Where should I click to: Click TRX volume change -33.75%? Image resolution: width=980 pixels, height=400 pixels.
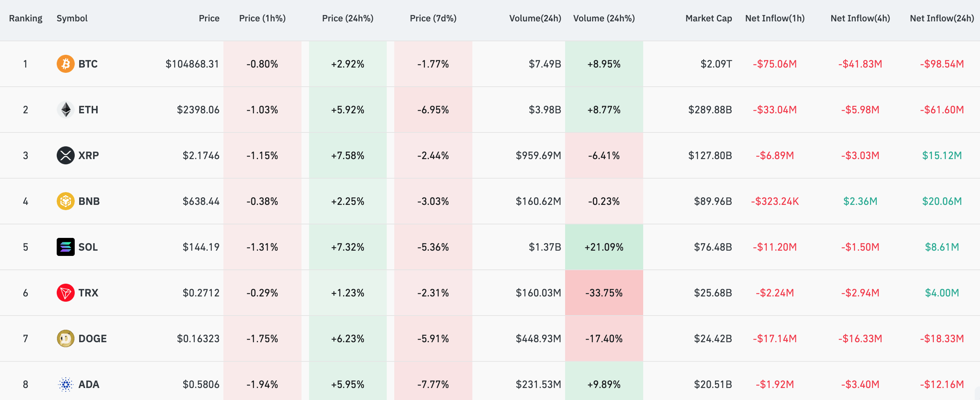[x=604, y=293]
